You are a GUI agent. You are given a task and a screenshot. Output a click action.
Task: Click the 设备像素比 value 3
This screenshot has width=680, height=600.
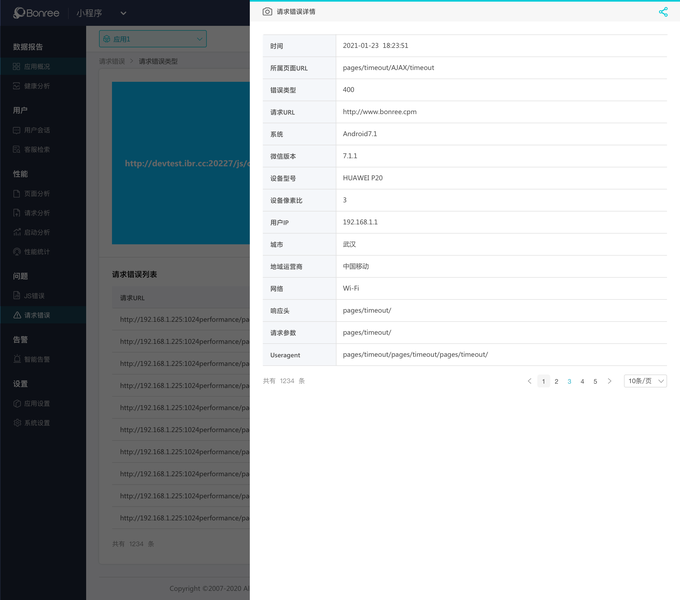point(345,200)
